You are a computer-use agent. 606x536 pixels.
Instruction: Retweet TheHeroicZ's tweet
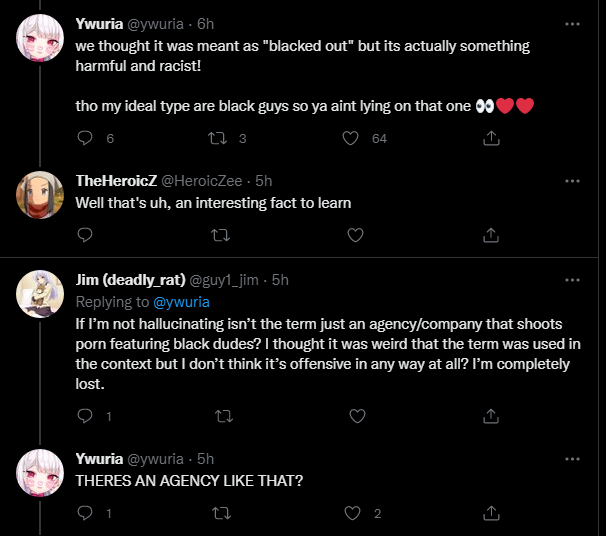coord(220,235)
